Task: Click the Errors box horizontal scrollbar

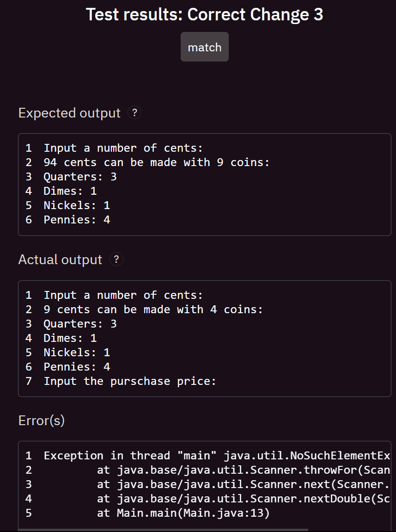Action: click(163, 530)
